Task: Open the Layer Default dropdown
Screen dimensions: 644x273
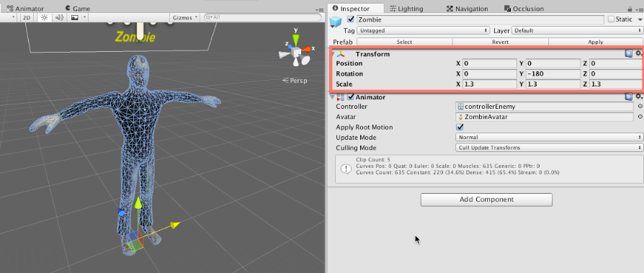Action: 578,30
